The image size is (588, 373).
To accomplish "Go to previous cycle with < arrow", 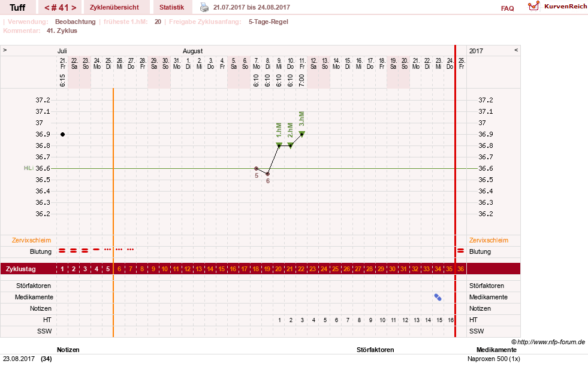I will tap(47, 8).
